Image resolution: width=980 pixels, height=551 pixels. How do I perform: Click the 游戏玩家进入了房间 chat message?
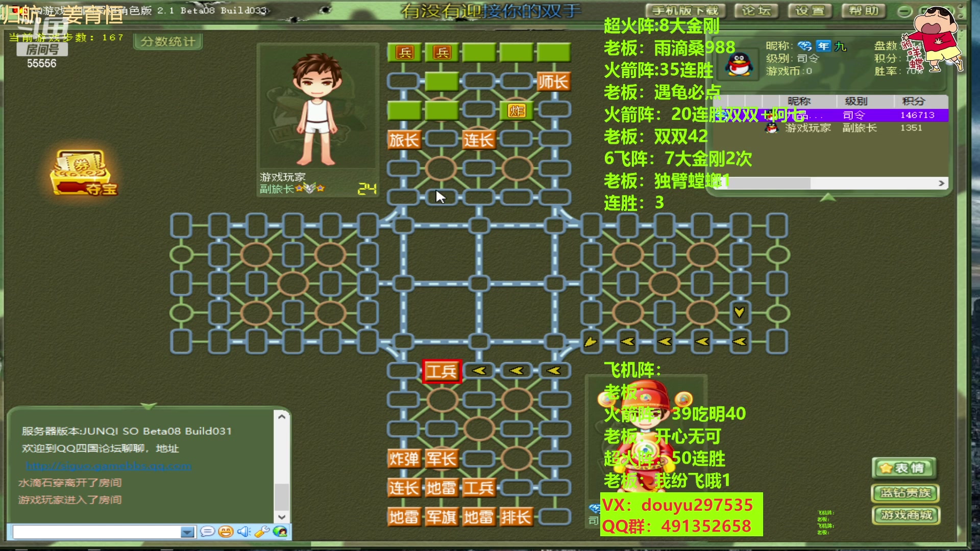[70, 499]
